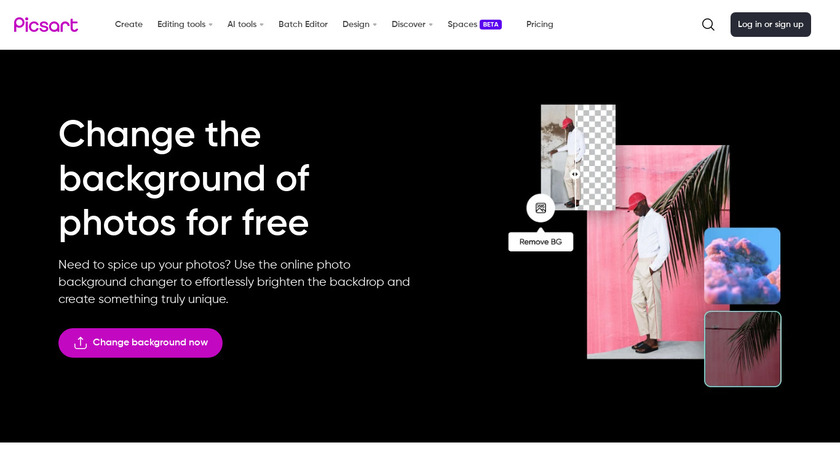This screenshot has width=840, height=472.
Task: Select the palm leaf pink wall thumbnail
Action: coord(742,349)
